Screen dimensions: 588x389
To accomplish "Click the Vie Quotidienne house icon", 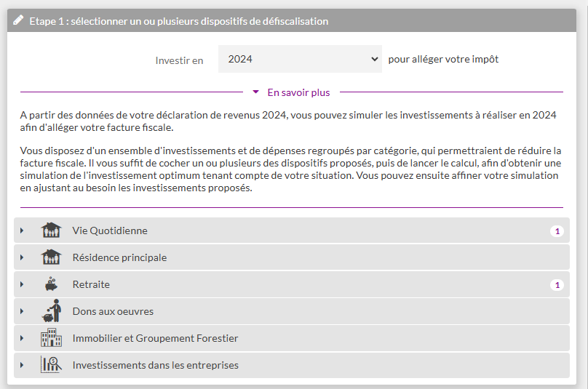I will coord(51,230).
